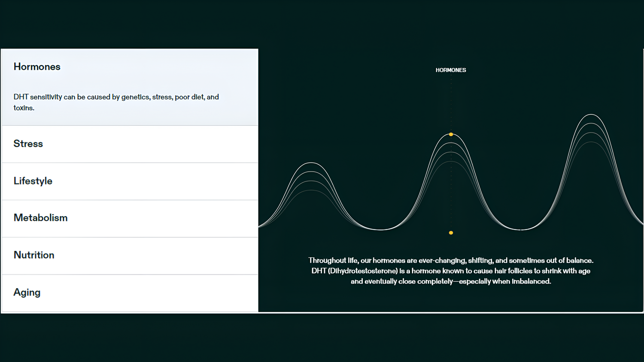Viewport: 644px width, 362px height.
Task: Click the "Throughout life" paragraph opening words
Action: [x=333, y=261]
